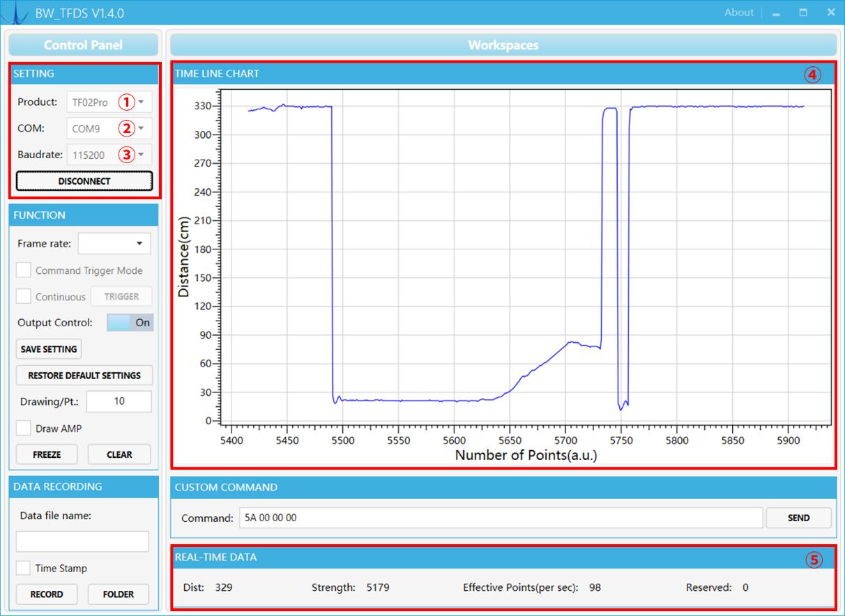The width and height of the screenshot is (845, 616).
Task: Open the Baudrate dropdown showing 115200
Action: point(109,155)
